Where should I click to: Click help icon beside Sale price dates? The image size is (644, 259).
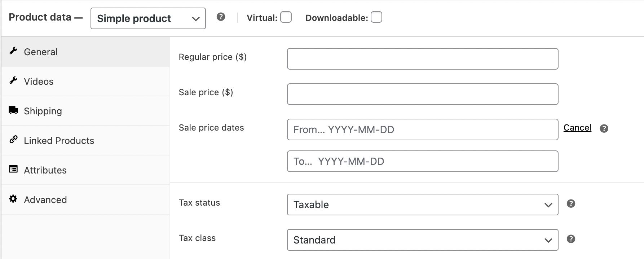click(x=604, y=128)
